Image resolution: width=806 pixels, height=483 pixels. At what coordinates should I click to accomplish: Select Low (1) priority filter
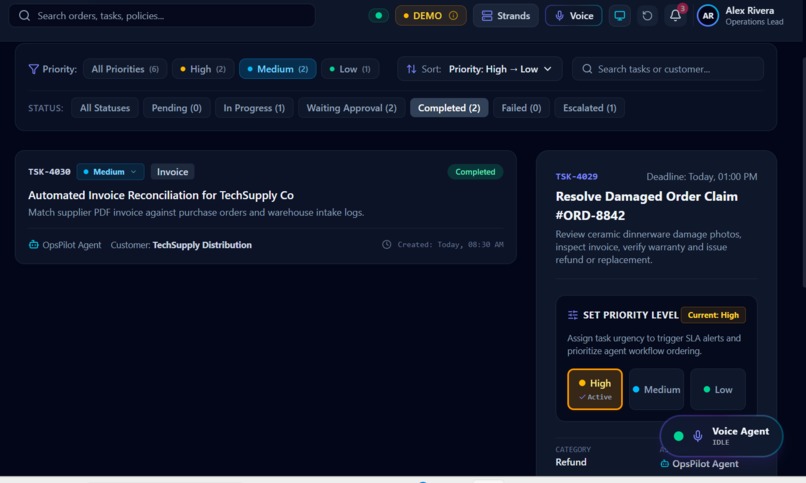(x=350, y=69)
